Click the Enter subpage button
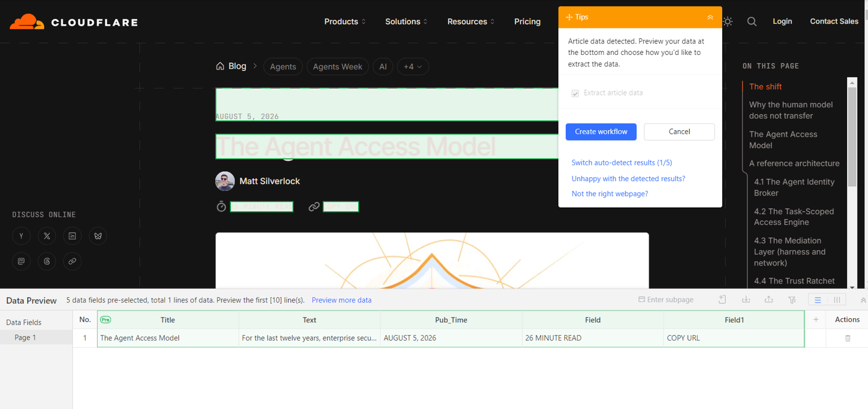Image resolution: width=868 pixels, height=409 pixels. click(665, 300)
